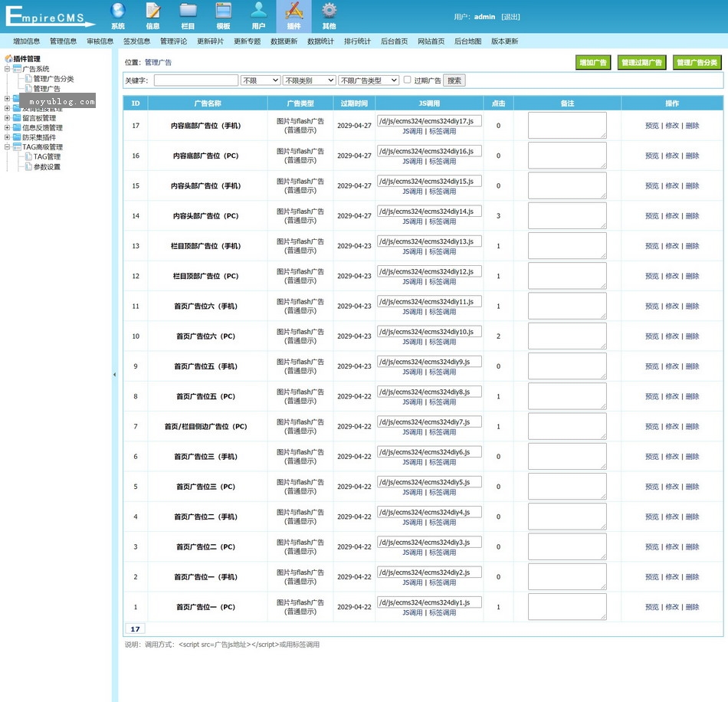Open the 栏目 folder icon in top navigation
Viewport: 728px width, 702px height.
(x=188, y=11)
